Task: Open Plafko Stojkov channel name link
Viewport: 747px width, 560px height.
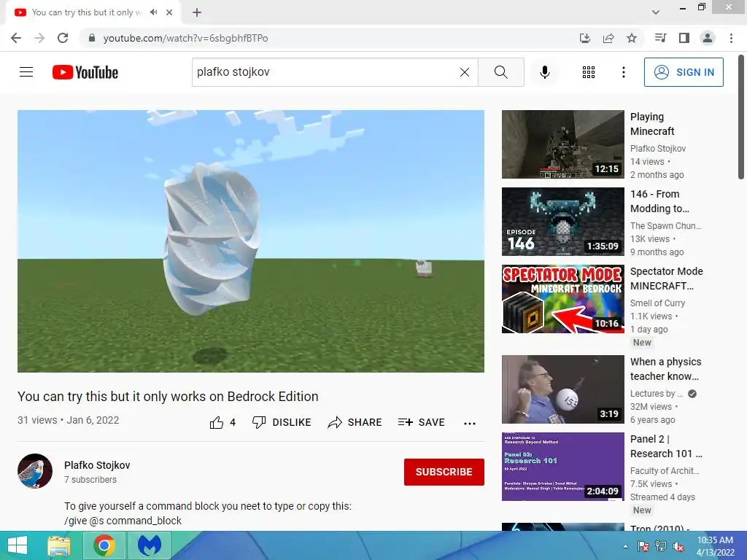Action: tap(97, 465)
